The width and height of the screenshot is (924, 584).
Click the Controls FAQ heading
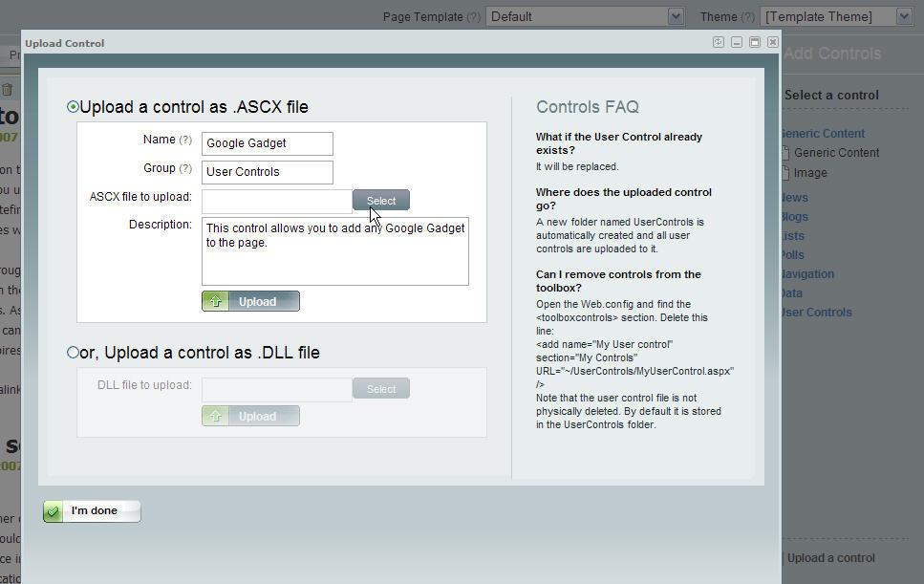coord(588,107)
